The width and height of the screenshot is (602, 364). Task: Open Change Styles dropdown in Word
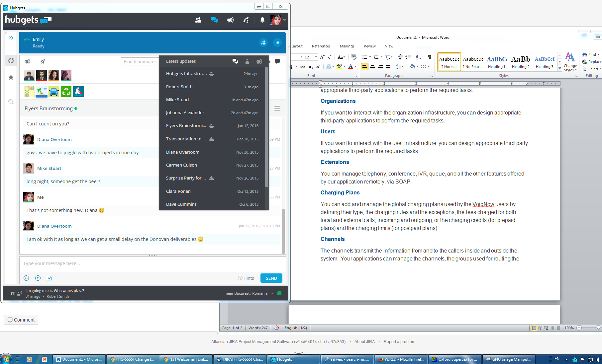[x=570, y=62]
